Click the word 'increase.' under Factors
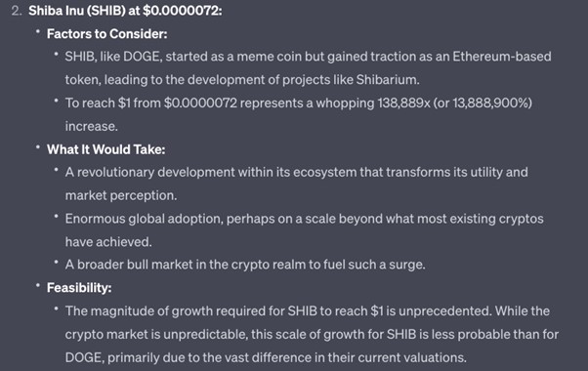588x371 pixels. [x=92, y=126]
